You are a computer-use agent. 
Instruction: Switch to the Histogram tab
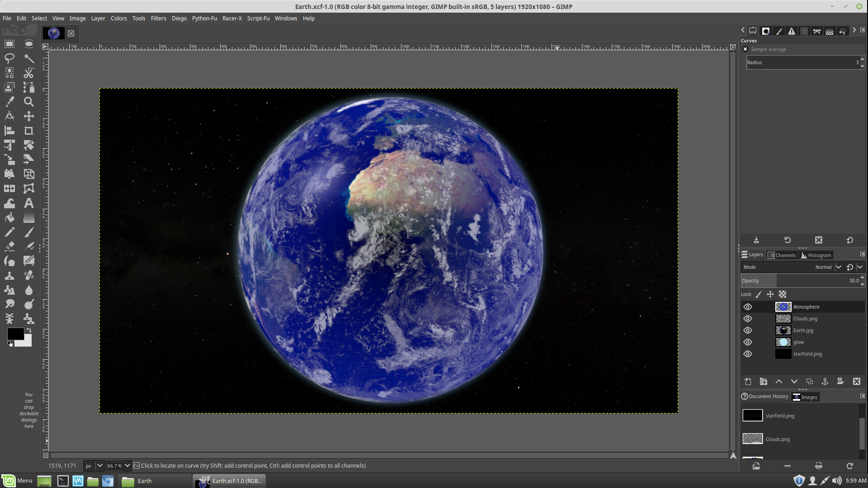816,255
